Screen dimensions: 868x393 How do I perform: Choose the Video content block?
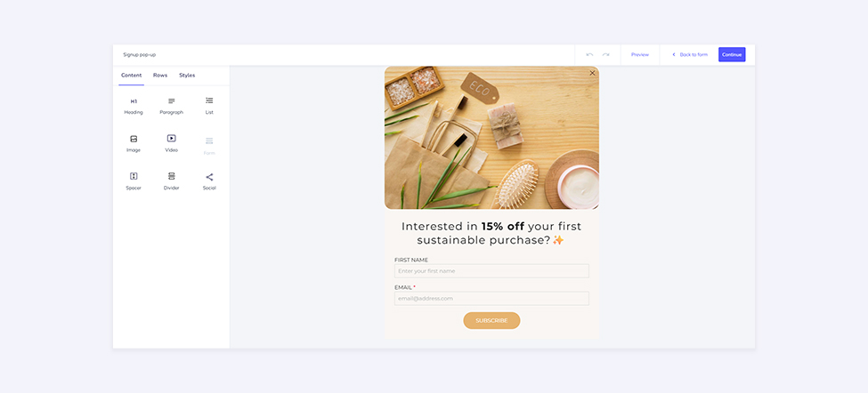click(172, 144)
